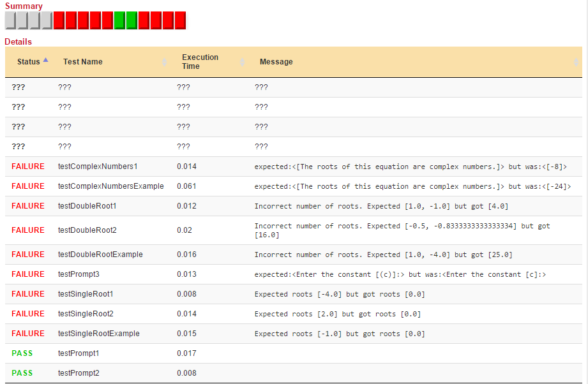
Task: Click message 'Expected [1.0, -4.0] but got [25.0]'
Action: (383, 255)
